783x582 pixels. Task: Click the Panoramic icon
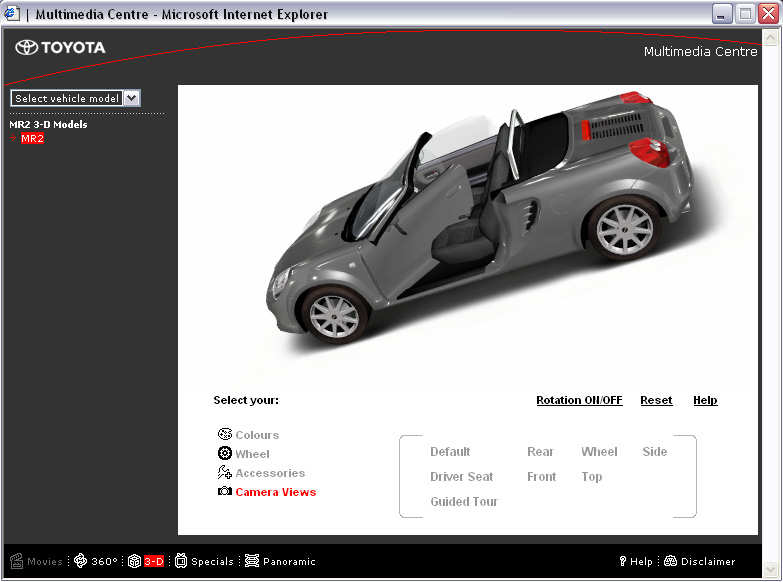pos(252,561)
